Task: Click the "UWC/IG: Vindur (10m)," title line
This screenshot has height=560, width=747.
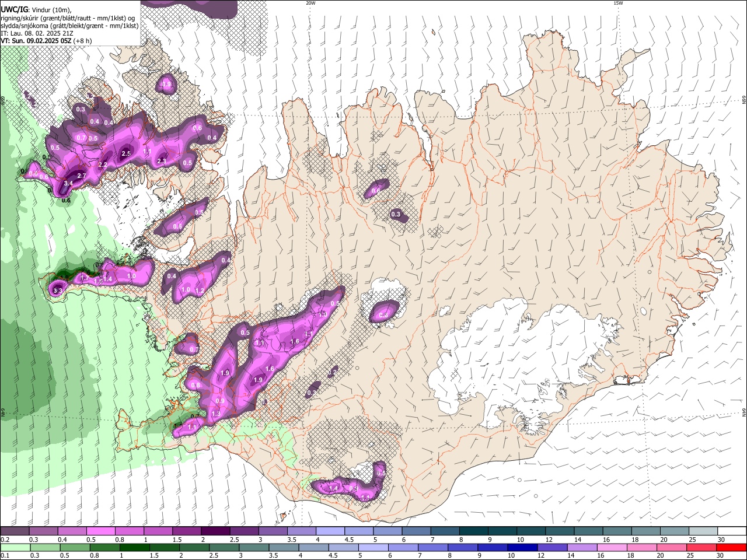Action: pyautogui.click(x=36, y=9)
